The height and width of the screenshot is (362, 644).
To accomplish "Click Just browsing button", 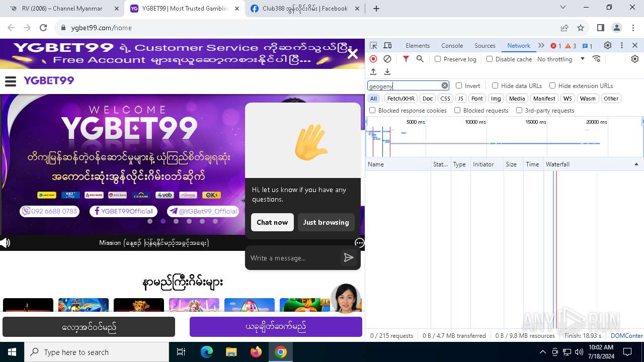I will tap(326, 222).
